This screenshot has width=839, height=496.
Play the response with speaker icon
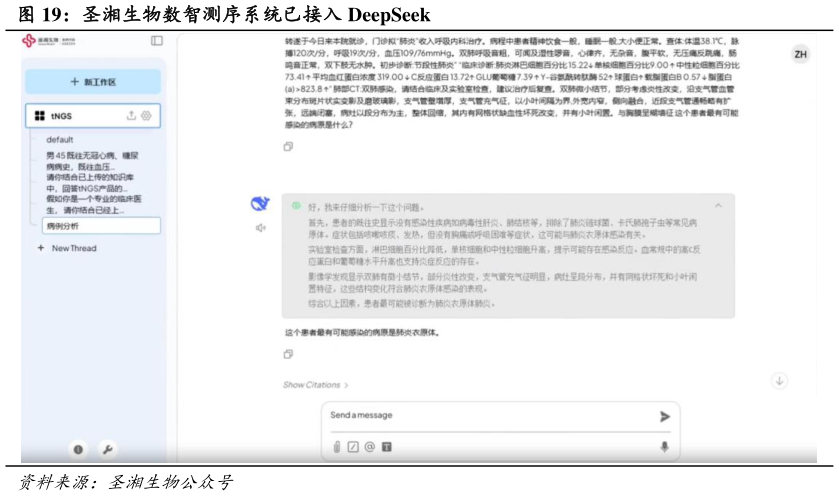click(x=261, y=228)
